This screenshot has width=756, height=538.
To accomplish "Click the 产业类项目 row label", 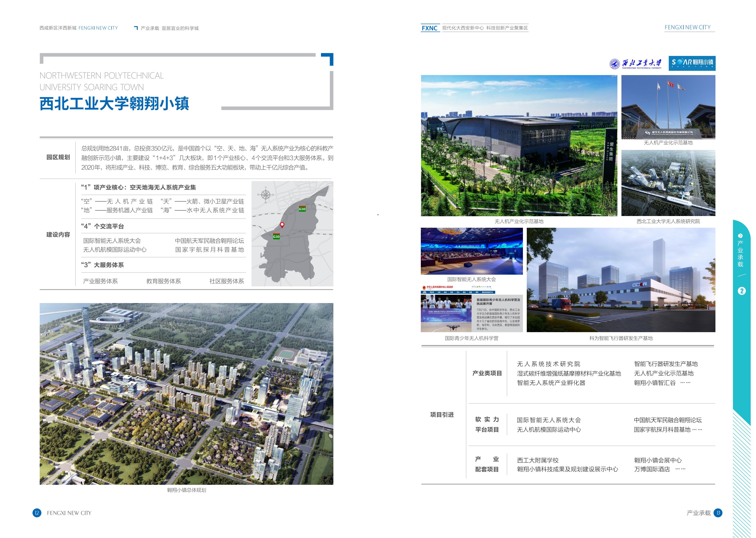I will pos(487,373).
